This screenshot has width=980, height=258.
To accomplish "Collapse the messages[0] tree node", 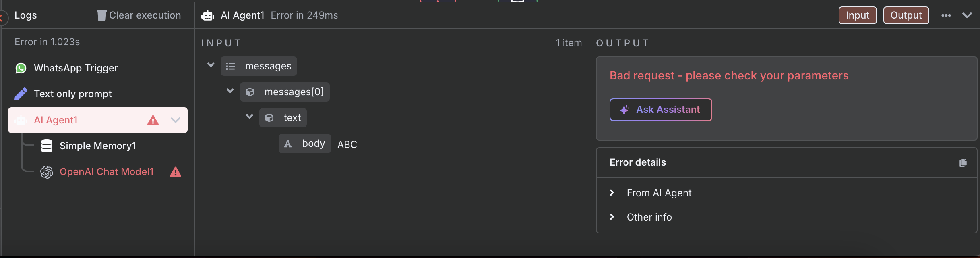I will point(230,91).
